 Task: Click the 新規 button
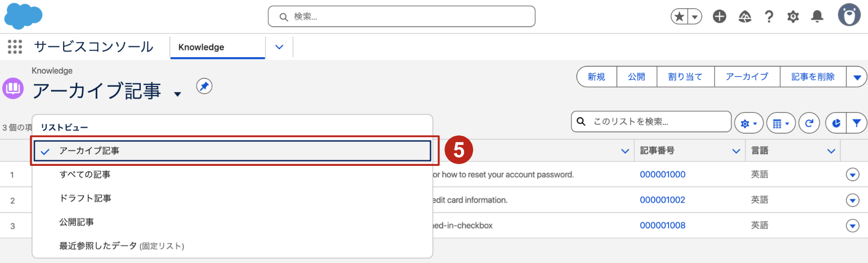597,77
